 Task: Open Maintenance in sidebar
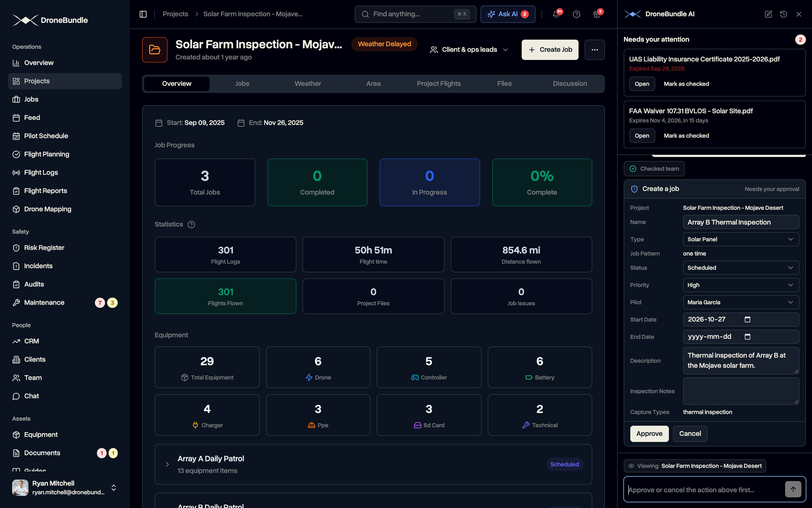(x=65, y=302)
